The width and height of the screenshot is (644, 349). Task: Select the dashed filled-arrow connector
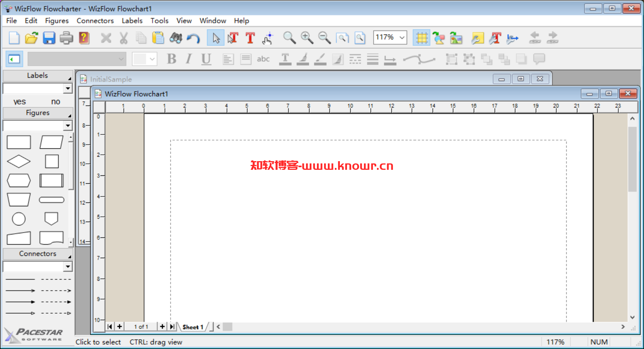[x=56, y=302]
